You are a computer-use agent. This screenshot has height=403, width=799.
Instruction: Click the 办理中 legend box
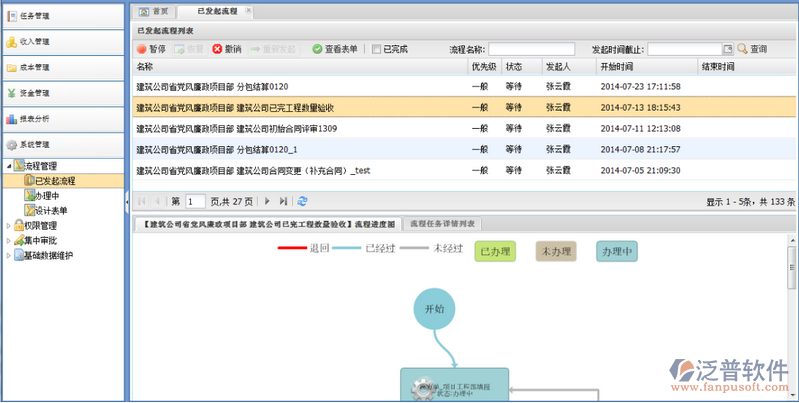[617, 252]
